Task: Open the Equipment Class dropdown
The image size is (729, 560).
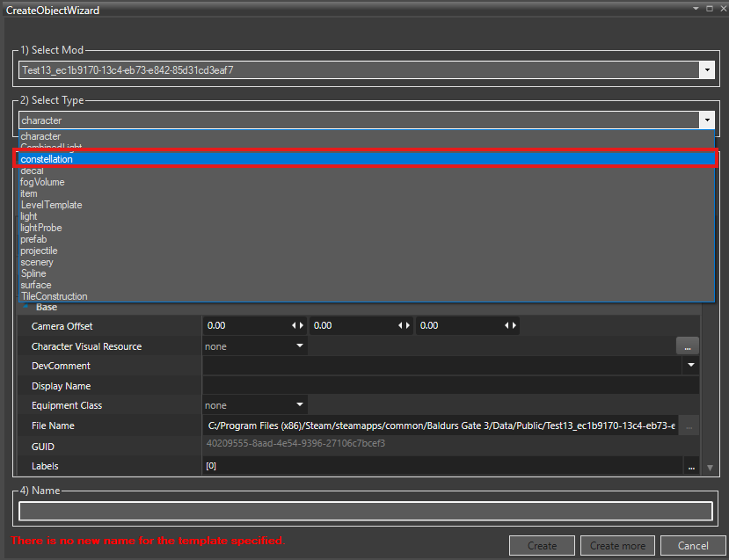Action: [x=255, y=405]
